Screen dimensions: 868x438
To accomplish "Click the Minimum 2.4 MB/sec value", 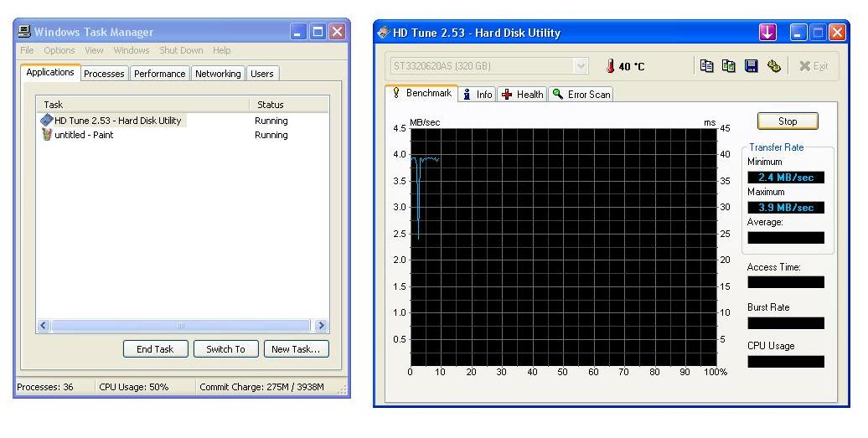I will pyautogui.click(x=786, y=178).
